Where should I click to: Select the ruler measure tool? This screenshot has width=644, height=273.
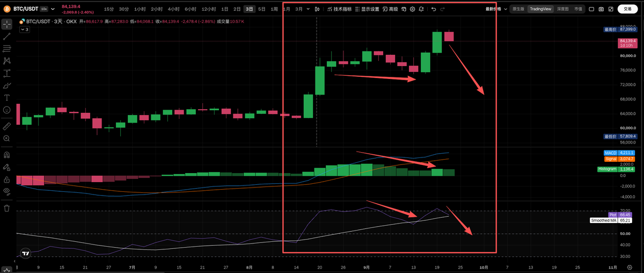7,126
